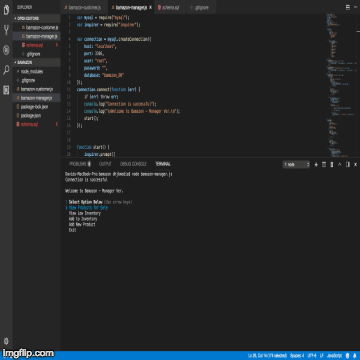Select bamazon-manager.js in Open Editors
The height and width of the screenshot is (360, 360).
[37, 36]
